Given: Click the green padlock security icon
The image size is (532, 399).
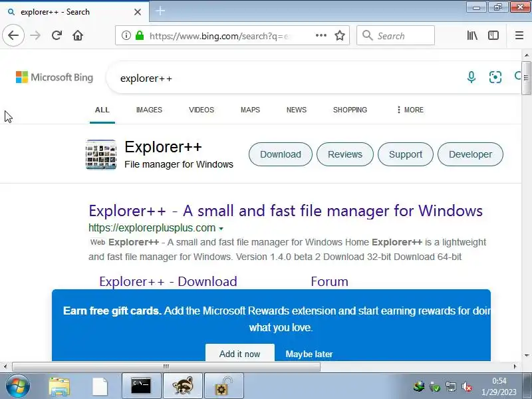Looking at the screenshot, I should pos(140,35).
